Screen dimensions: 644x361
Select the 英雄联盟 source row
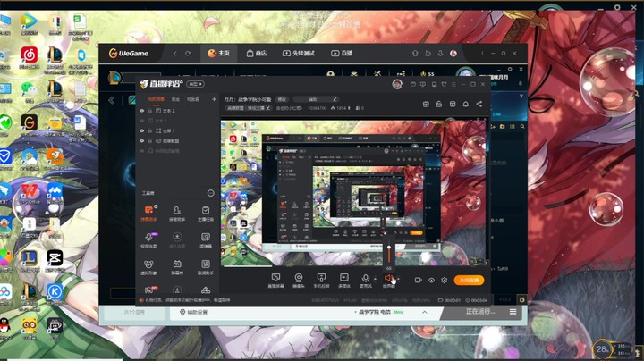pyautogui.click(x=177, y=140)
